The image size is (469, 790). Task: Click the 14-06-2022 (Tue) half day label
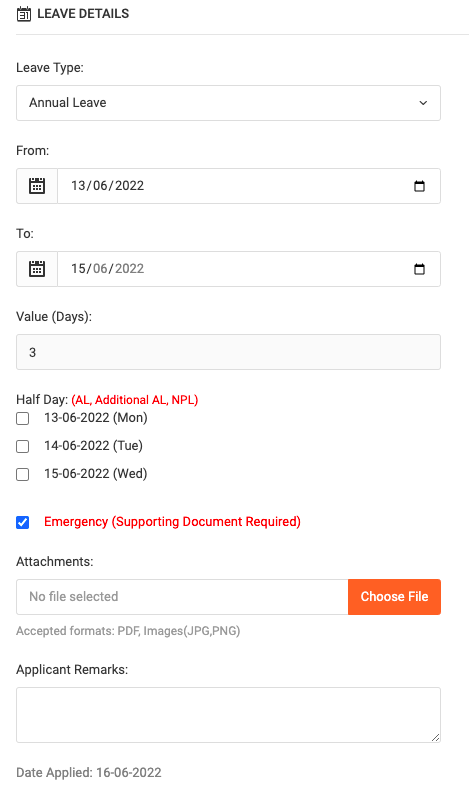(94, 446)
